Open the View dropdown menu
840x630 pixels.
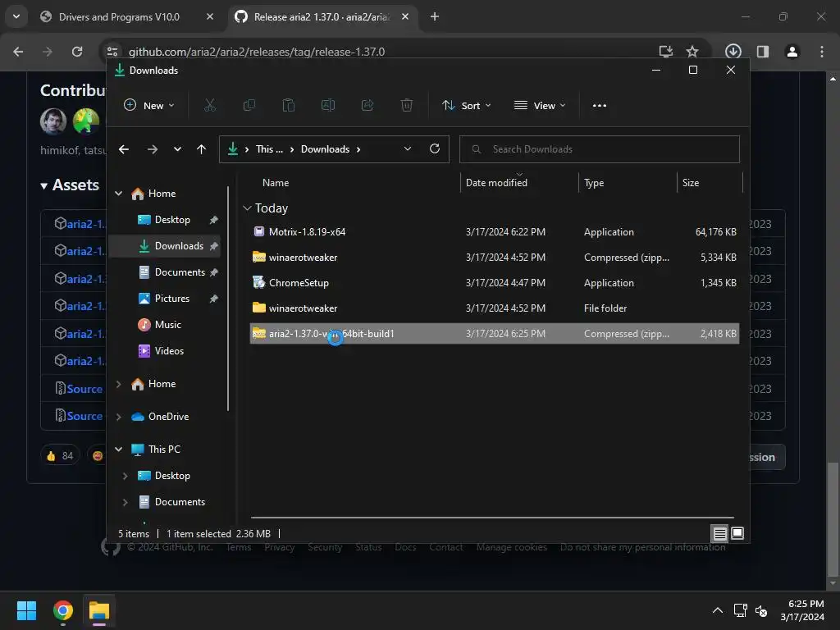[540, 106]
